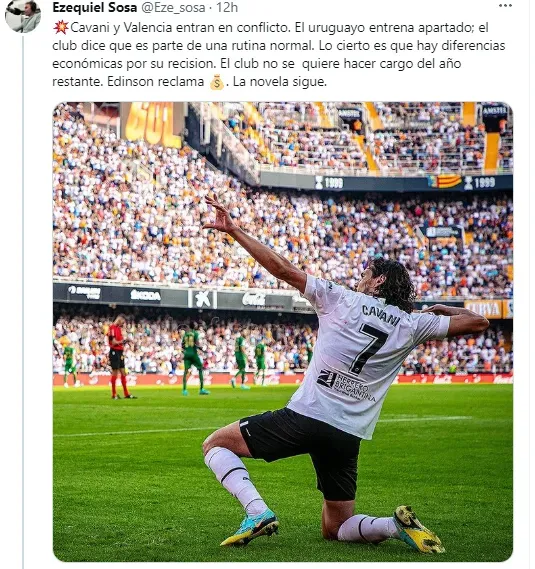Click the CaixaBank star logo board

(x=202, y=299)
